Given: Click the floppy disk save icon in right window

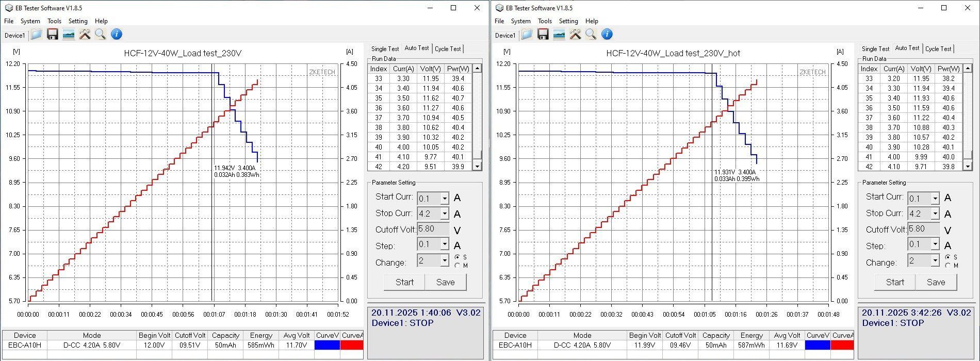Looking at the screenshot, I should coord(543,35).
